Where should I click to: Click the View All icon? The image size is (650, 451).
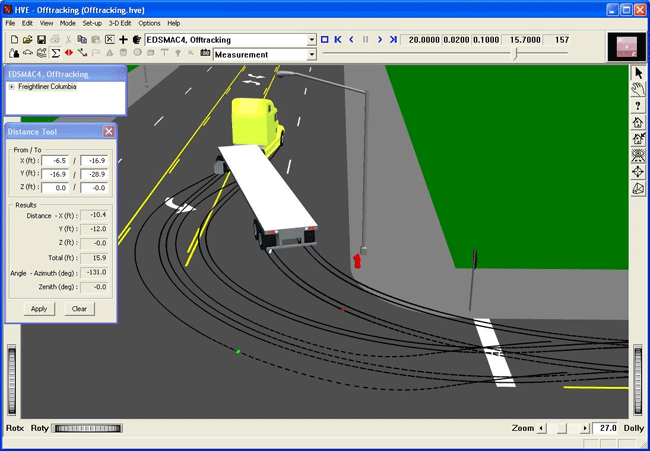[x=639, y=155]
